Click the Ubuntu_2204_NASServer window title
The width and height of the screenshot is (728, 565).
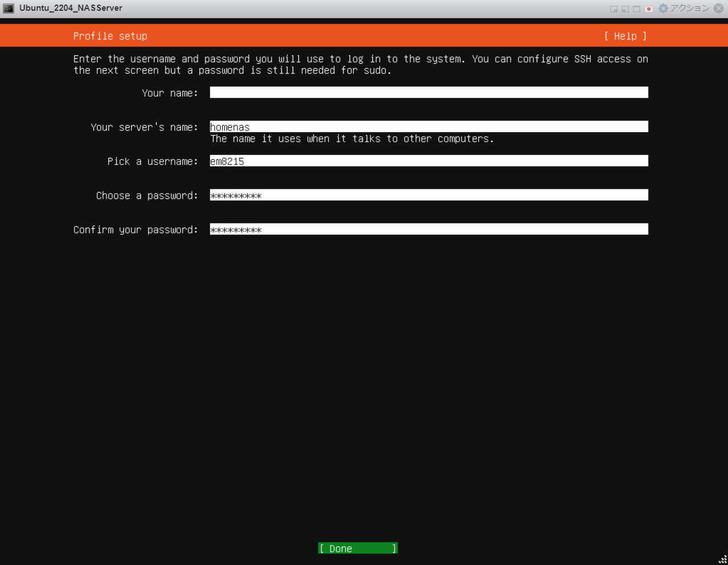(71, 8)
